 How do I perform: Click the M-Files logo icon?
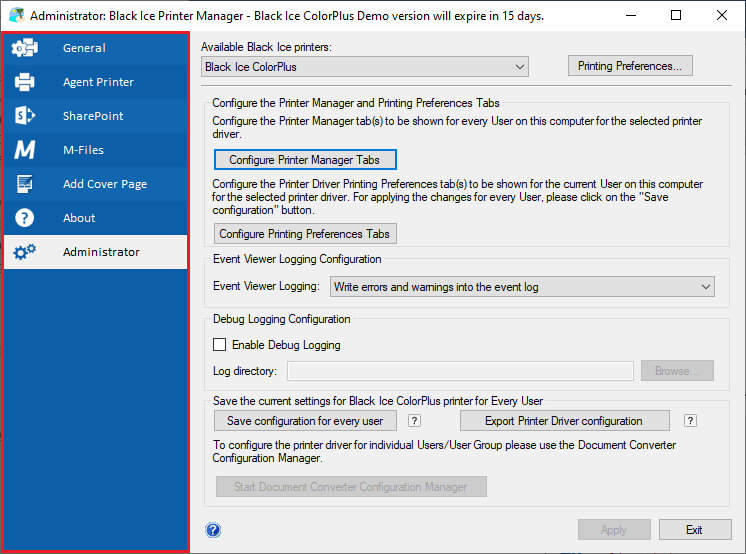click(24, 149)
